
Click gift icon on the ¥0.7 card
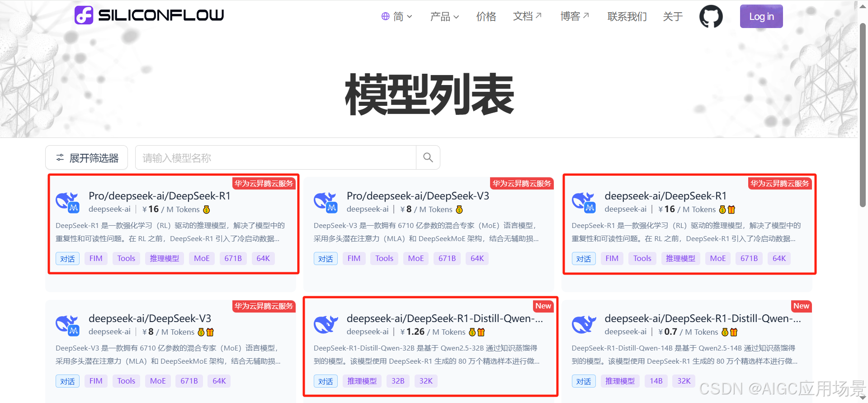734,332
